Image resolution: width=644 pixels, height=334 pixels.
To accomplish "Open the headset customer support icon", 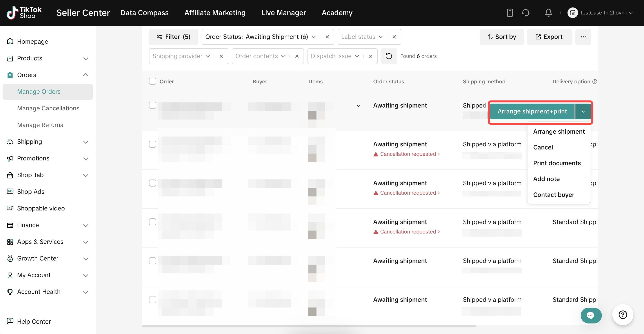I will click(526, 13).
